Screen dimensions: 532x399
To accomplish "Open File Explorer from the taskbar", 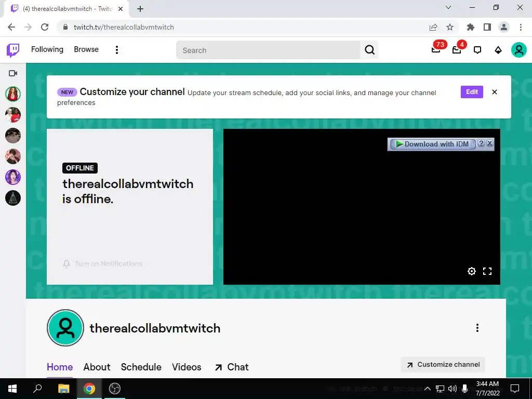I will tap(63, 389).
